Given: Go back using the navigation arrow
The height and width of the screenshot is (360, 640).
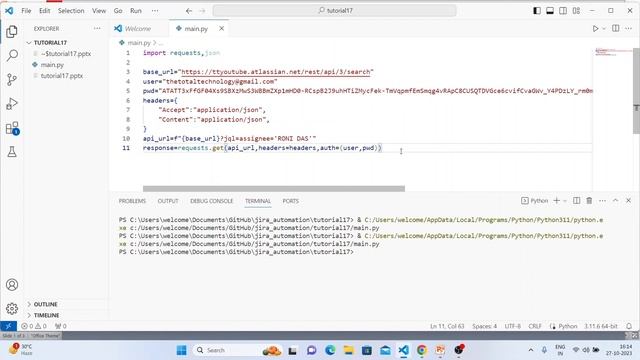Looking at the screenshot, I should [x=189, y=11].
